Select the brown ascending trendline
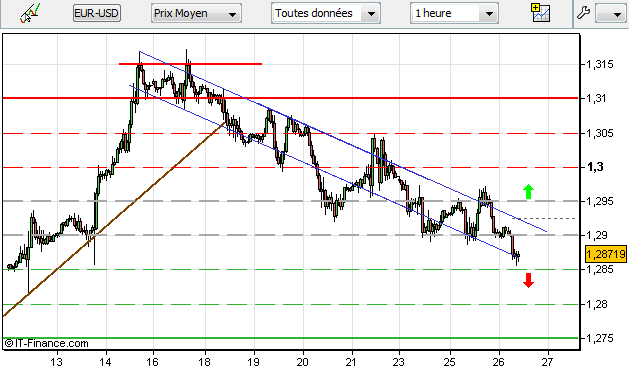The height and width of the screenshot is (368, 629). pyautogui.click(x=114, y=219)
